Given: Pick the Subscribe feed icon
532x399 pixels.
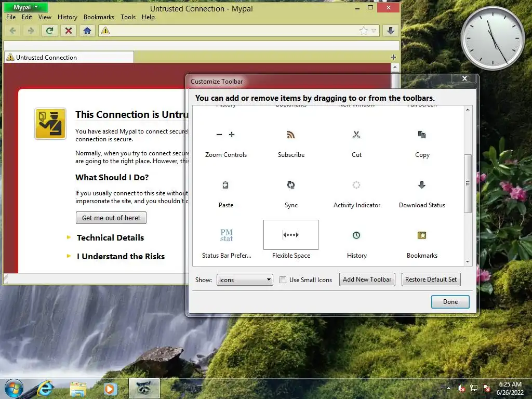Looking at the screenshot, I should pos(291,135).
